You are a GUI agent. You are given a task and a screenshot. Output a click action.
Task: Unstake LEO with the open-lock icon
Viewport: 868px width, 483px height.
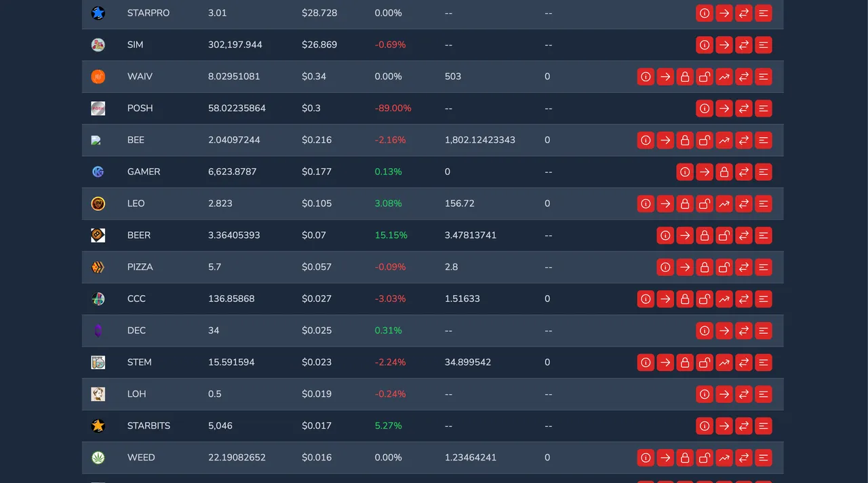[705, 204]
